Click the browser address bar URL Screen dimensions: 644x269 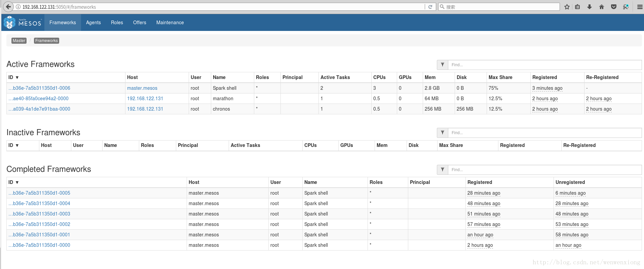[x=59, y=7]
